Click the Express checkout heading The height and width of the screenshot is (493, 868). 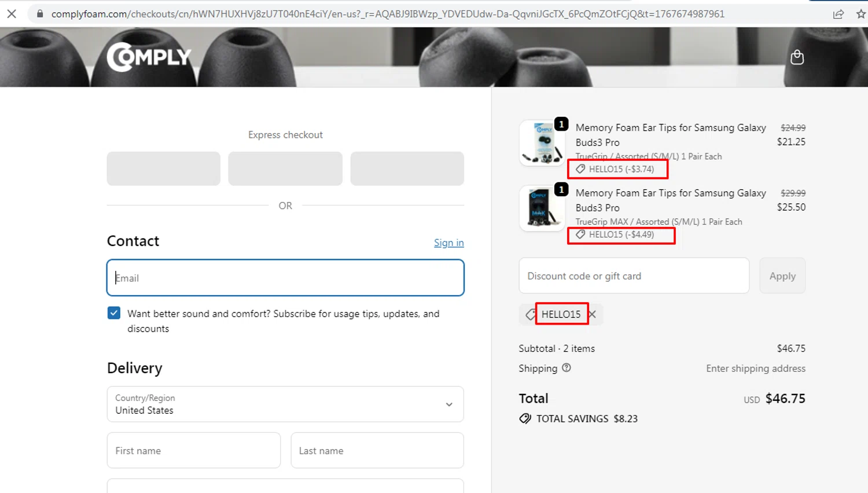[x=285, y=135]
